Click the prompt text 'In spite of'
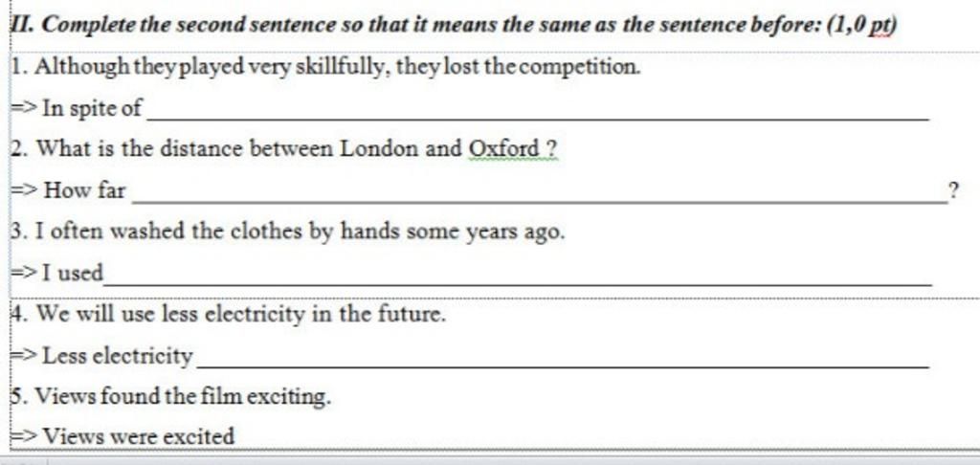Viewport: 980px width, 465px height. pyautogui.click(x=92, y=108)
